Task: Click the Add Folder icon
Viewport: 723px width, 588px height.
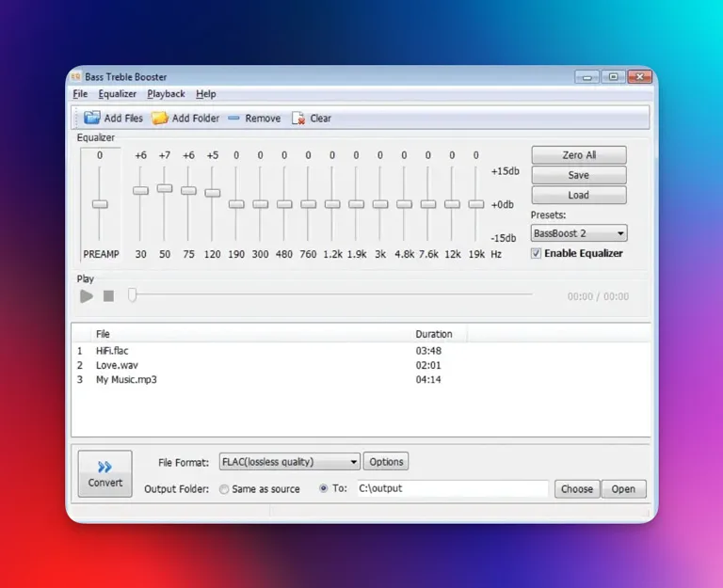Action: pyautogui.click(x=159, y=118)
